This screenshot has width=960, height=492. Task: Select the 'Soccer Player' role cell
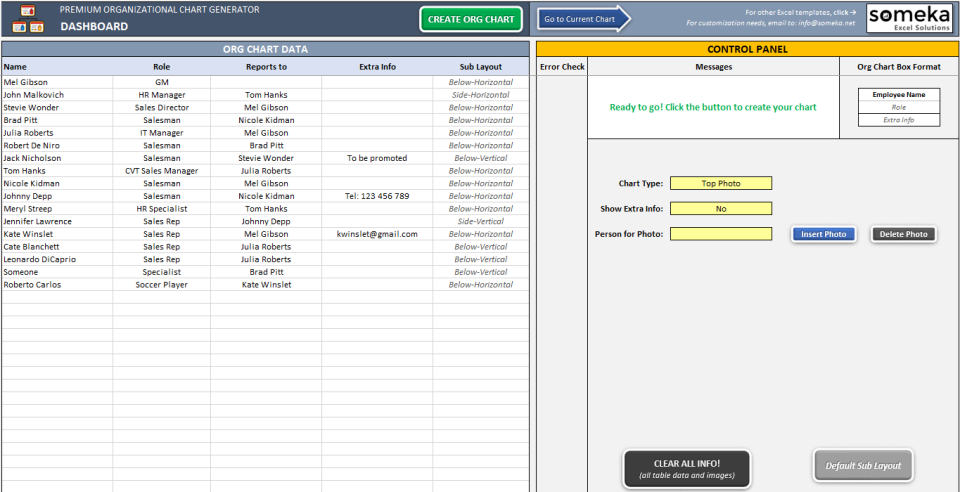[162, 285]
